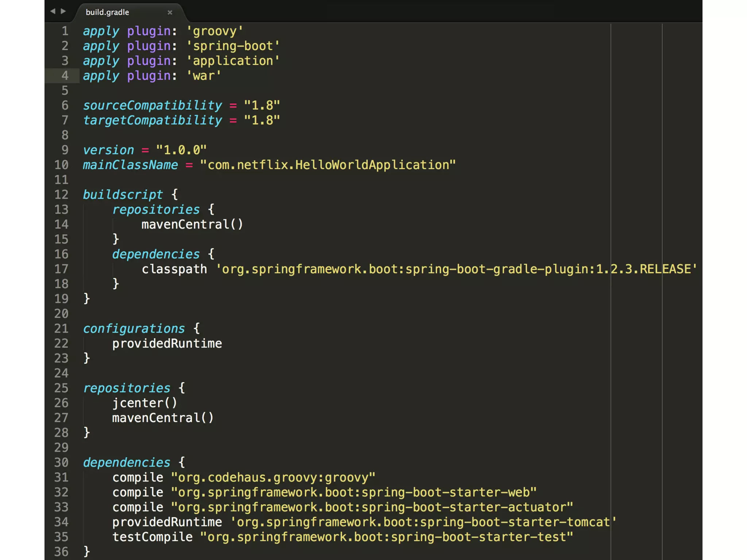Click the spring-boot-starter-actuator dependency string
The width and height of the screenshot is (747, 560).
click(x=372, y=507)
